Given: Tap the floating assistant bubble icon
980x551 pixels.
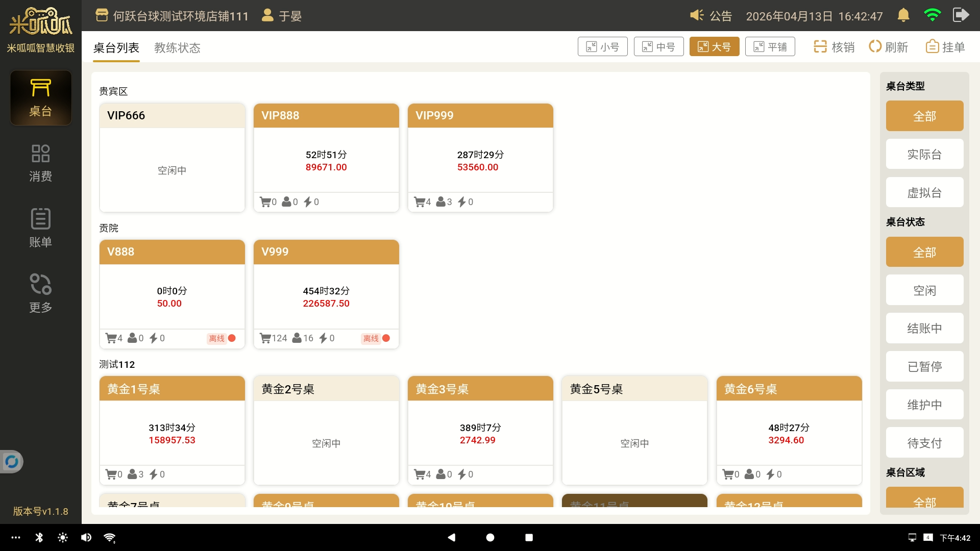Looking at the screenshot, I should (11, 462).
